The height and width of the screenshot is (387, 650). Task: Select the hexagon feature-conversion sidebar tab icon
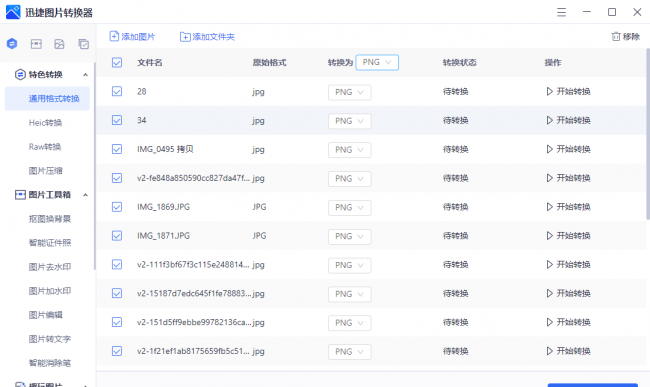[x=12, y=43]
